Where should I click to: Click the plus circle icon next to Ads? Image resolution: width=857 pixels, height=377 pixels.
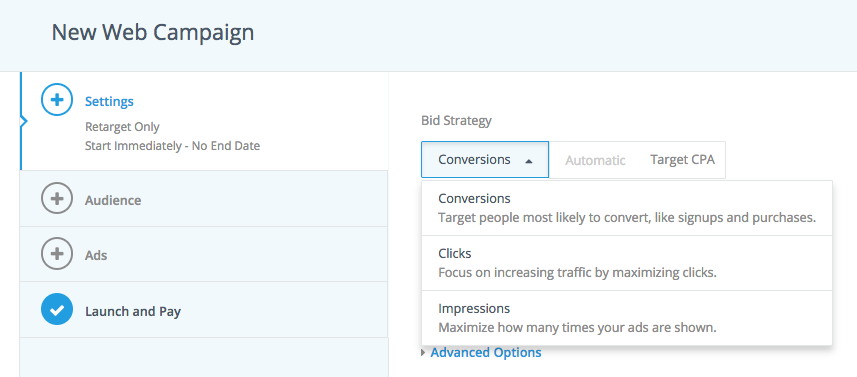(57, 254)
